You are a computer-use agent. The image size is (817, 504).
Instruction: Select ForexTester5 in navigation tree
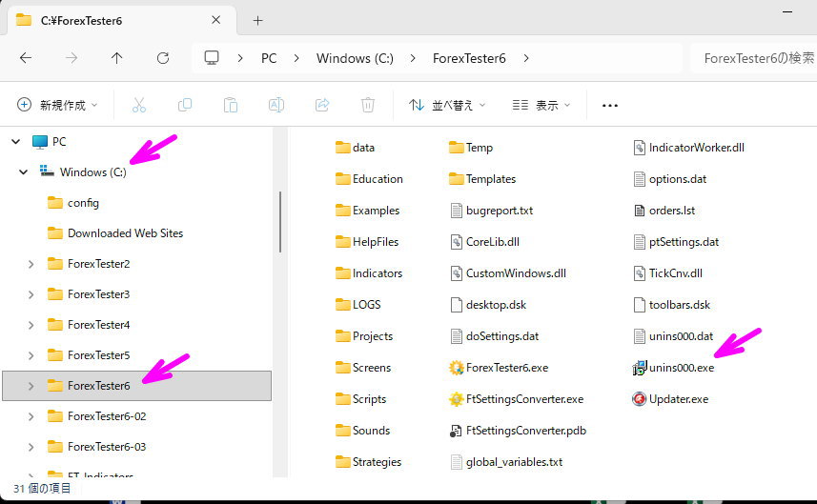point(89,355)
